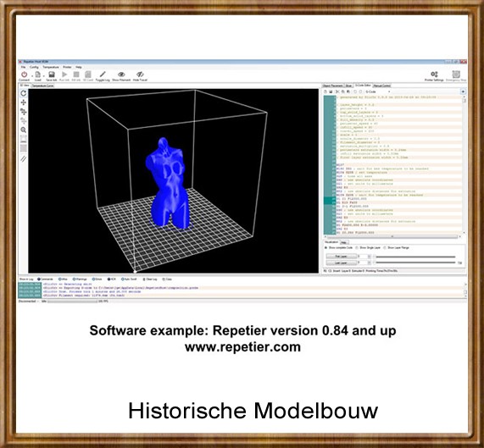Click the Clear Log button
484x448 pixels.
click(150, 279)
